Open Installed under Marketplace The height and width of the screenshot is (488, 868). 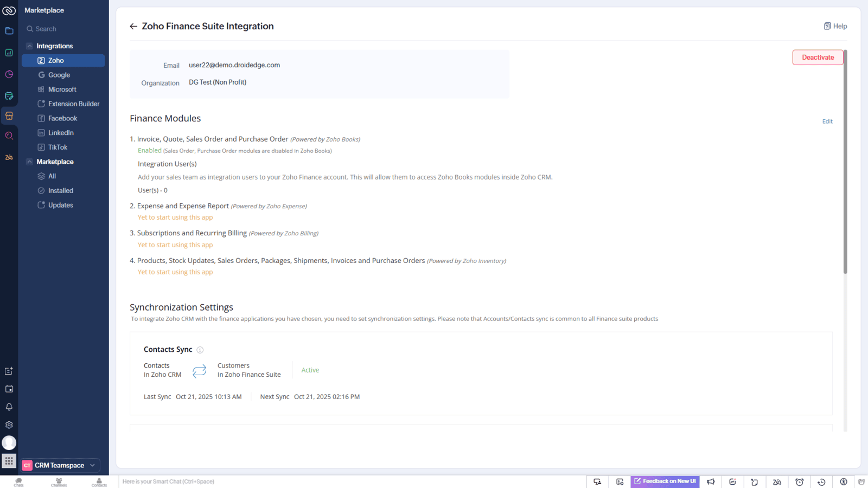(x=60, y=191)
